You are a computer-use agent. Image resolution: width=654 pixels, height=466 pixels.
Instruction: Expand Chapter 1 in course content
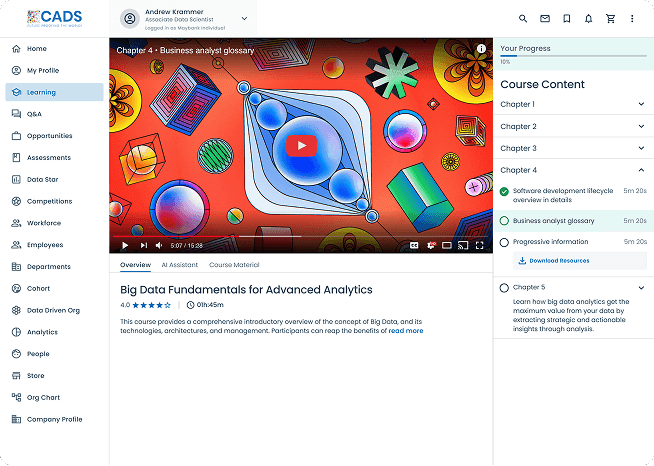641,104
